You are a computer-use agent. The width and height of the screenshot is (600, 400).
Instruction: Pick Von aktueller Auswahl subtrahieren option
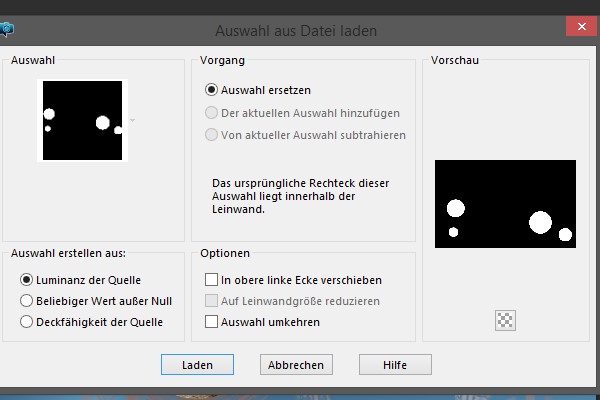pyautogui.click(x=211, y=135)
